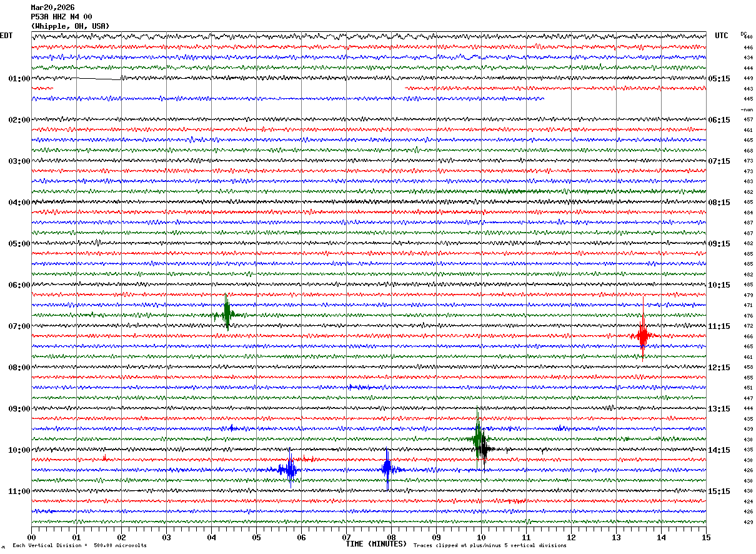Viewport: 756px width, 554px height.
Task: Click the 13:15 UTC time label
Action: pos(719,409)
